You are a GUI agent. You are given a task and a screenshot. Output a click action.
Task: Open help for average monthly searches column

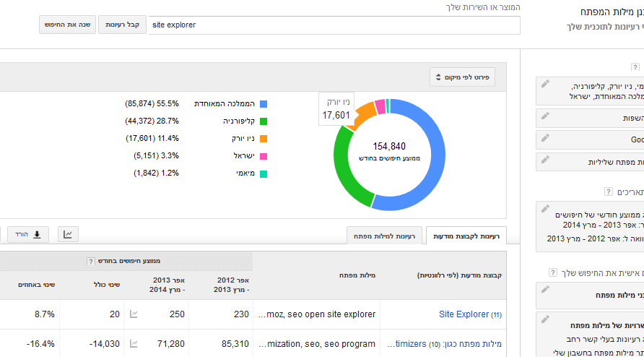[90, 261]
